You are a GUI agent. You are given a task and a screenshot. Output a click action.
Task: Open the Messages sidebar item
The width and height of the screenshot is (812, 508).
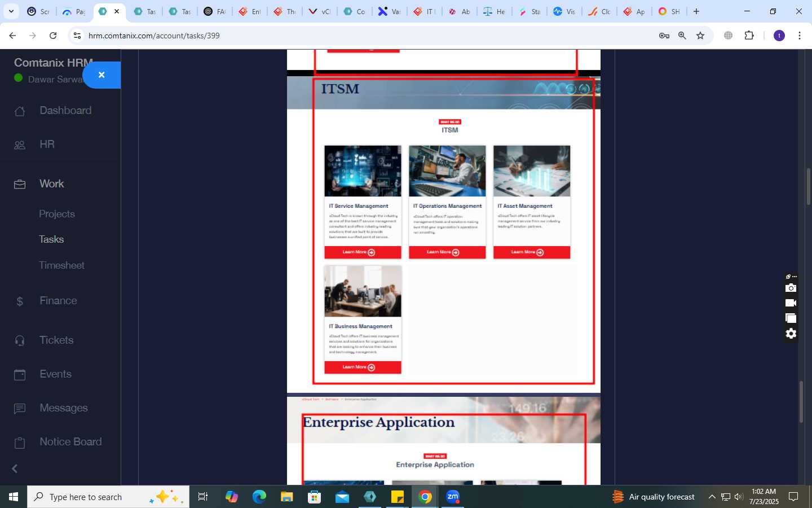(64, 408)
